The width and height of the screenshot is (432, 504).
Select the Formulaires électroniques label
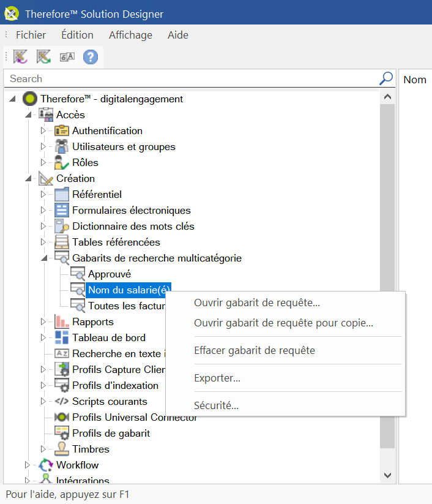tap(132, 210)
